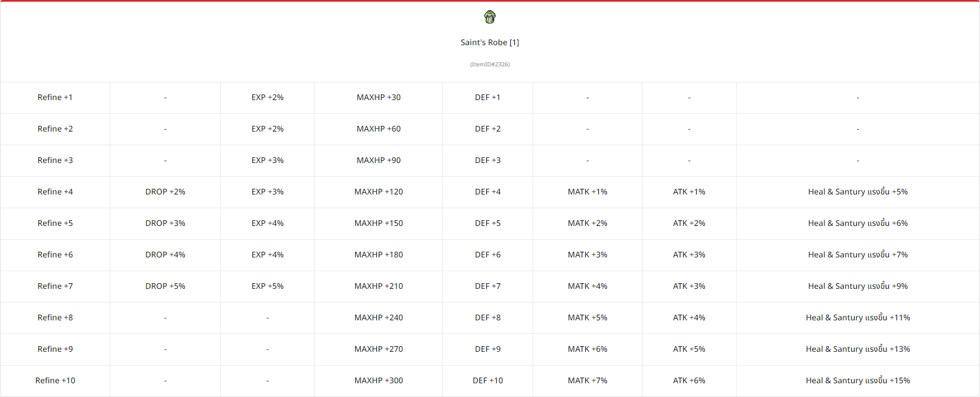Click the ItemID#2326 label

tap(490, 65)
